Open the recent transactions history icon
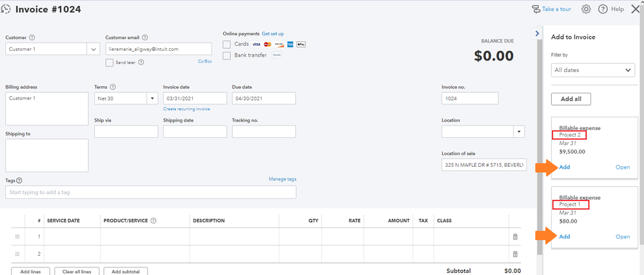This screenshot has height=275, width=644. point(6,9)
